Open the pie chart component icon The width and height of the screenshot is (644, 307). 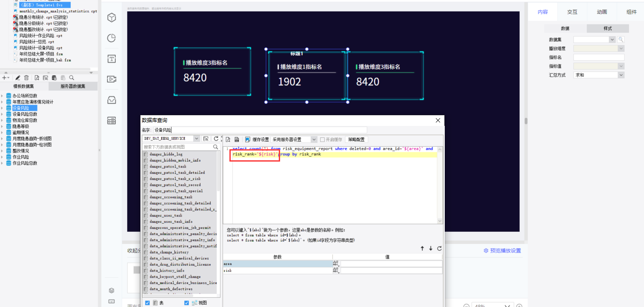click(x=112, y=38)
